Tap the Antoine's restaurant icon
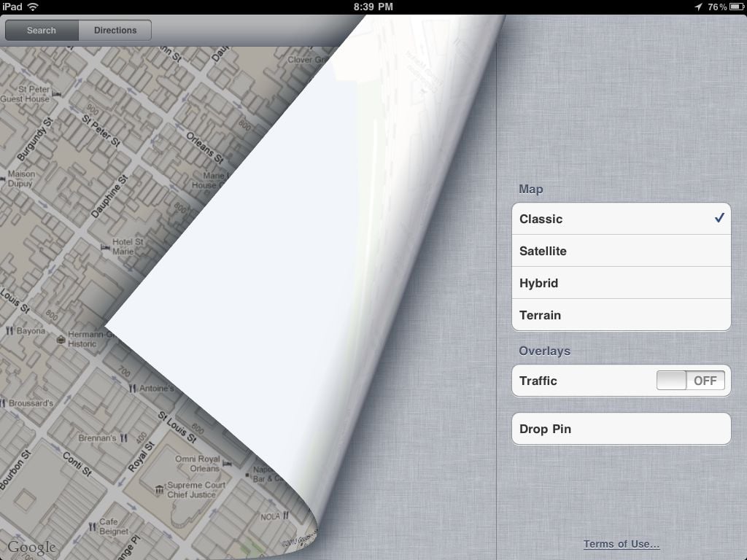Viewport: 747px width, 560px height. (x=133, y=389)
